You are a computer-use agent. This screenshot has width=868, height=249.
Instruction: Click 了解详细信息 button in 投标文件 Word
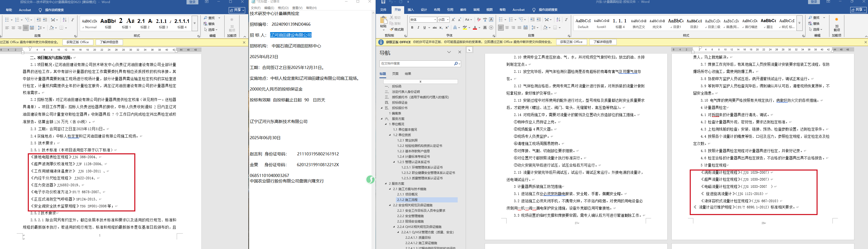603,42
